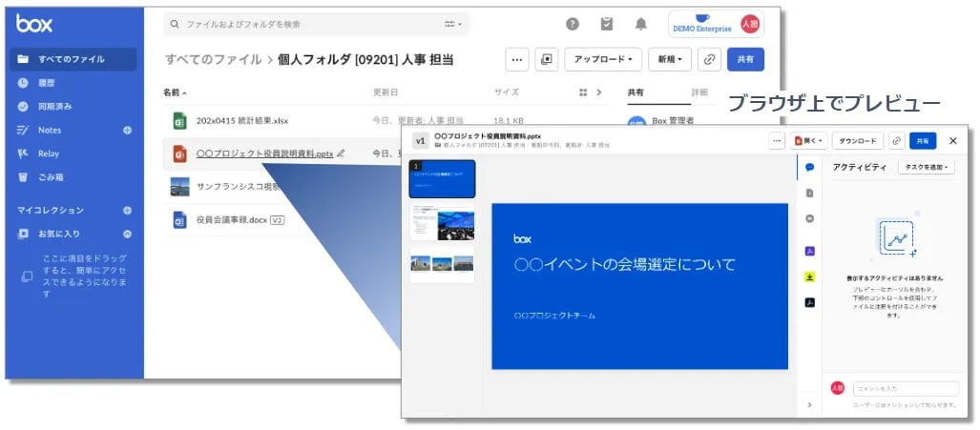This screenshot has height=430, width=980.
Task: Collapse the right sidebar chevron in file list
Action: pyautogui.click(x=598, y=92)
